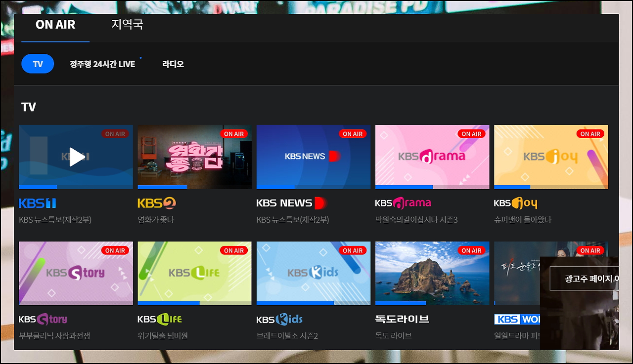Click the 브레드이발소 시즌2 thumbnail

313,274
